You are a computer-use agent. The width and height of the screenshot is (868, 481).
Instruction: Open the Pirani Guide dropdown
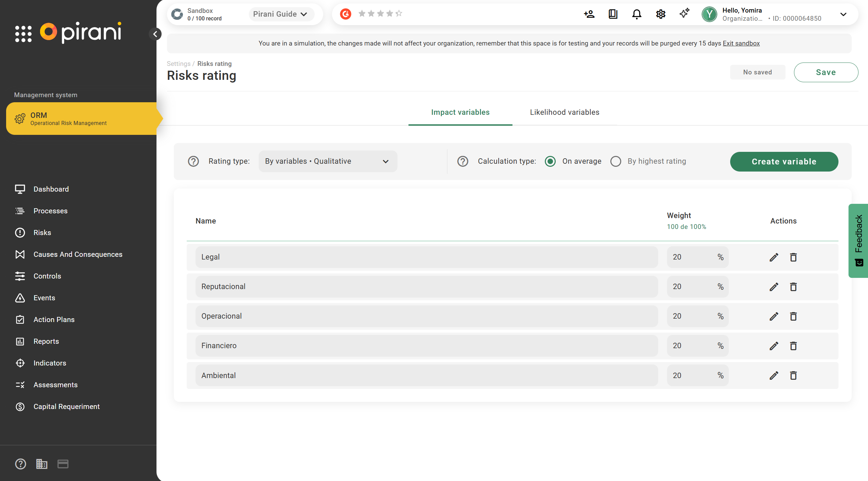pos(280,14)
